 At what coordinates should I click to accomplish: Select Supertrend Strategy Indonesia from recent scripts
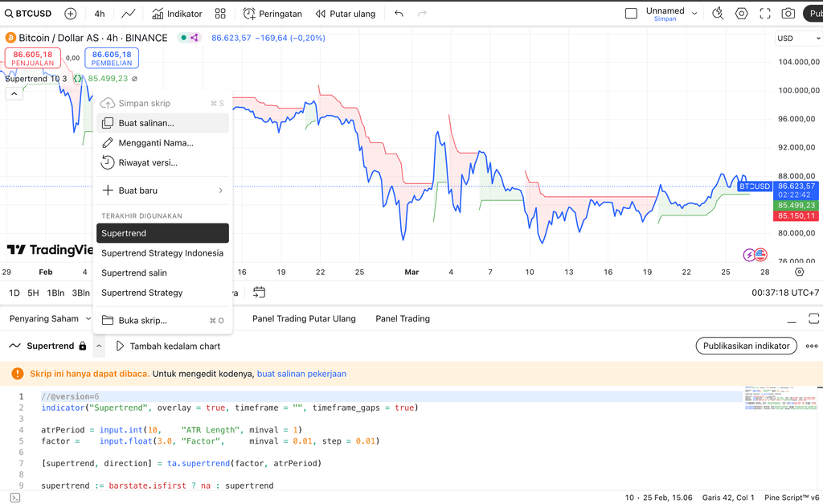click(162, 253)
